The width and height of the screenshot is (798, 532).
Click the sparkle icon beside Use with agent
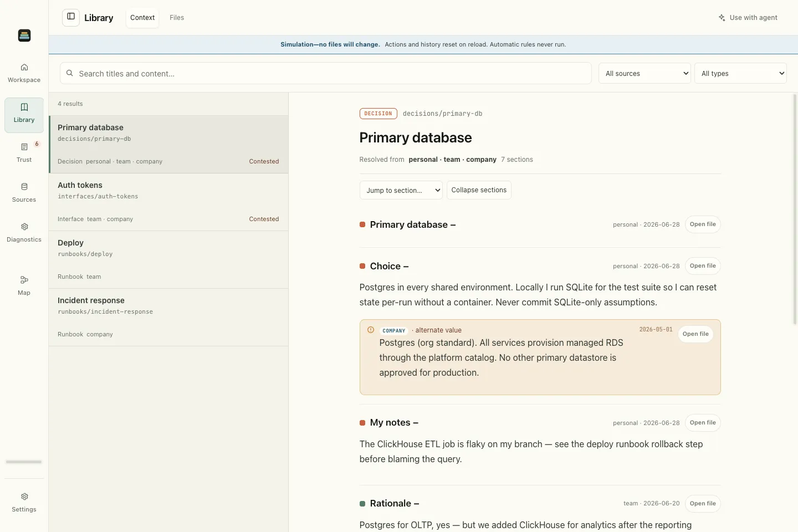(x=722, y=18)
